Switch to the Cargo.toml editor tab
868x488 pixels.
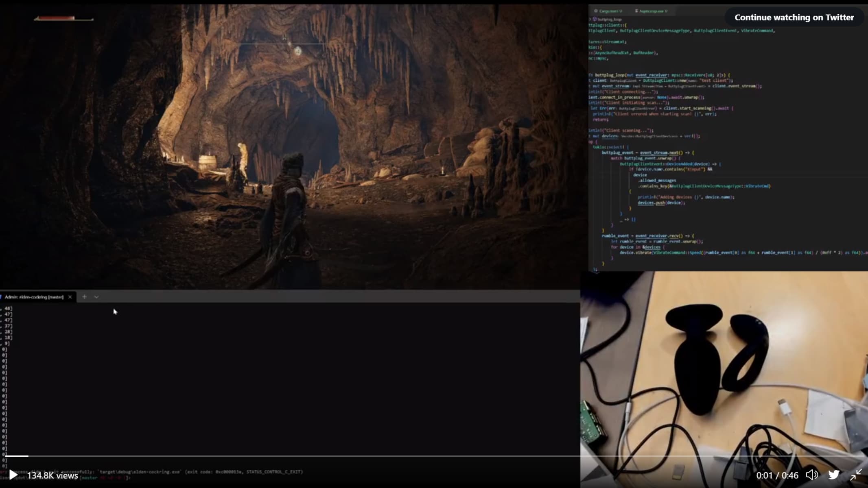coord(608,11)
